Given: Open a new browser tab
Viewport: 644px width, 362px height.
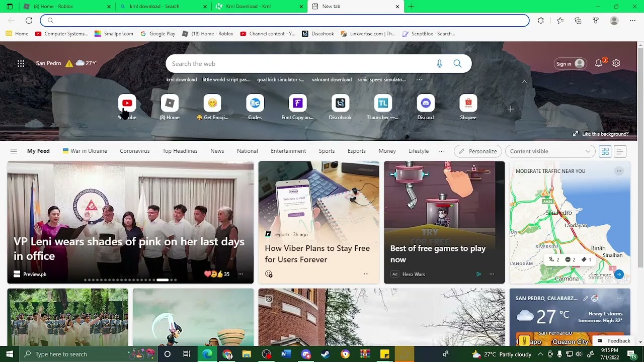Looking at the screenshot, I should click(411, 7).
